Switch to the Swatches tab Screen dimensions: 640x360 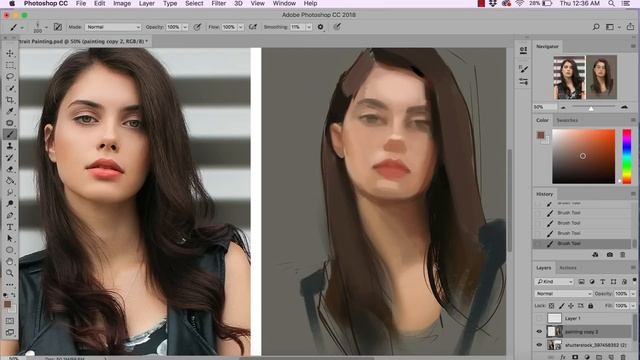(567, 120)
